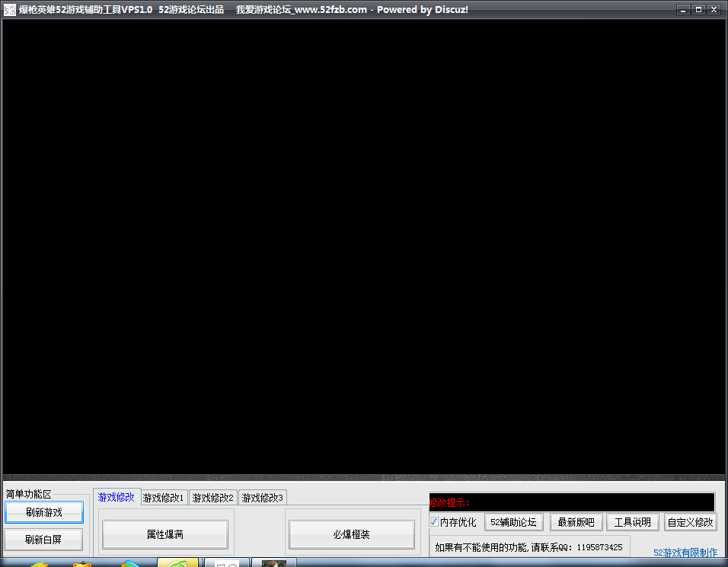Click the 刷新游戏 button
The width and height of the screenshot is (728, 567).
(x=44, y=512)
